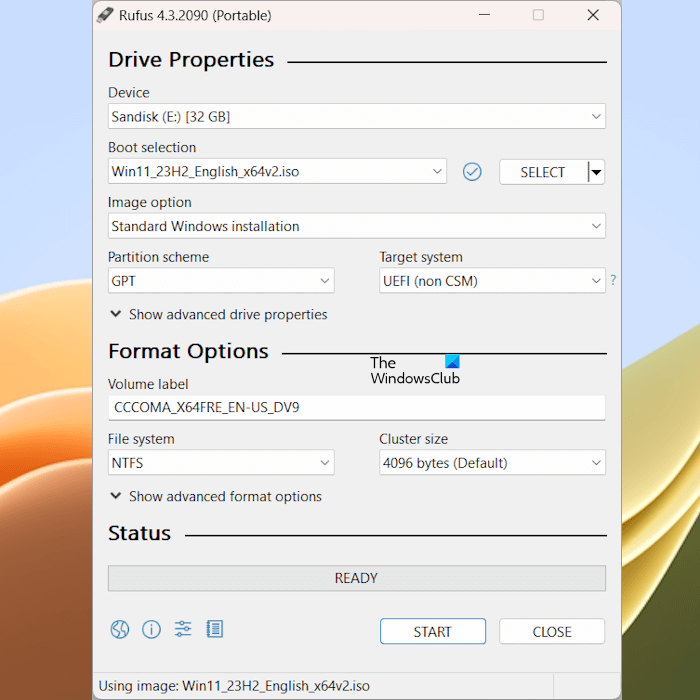Open the About info icon
Screen dimensions: 700x700
click(x=151, y=629)
